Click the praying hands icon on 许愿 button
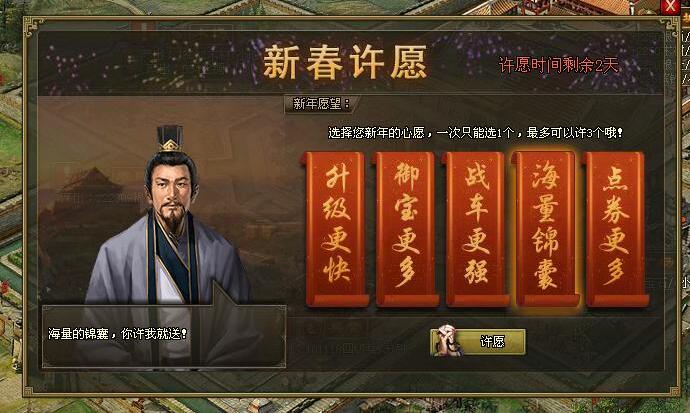 446,340
